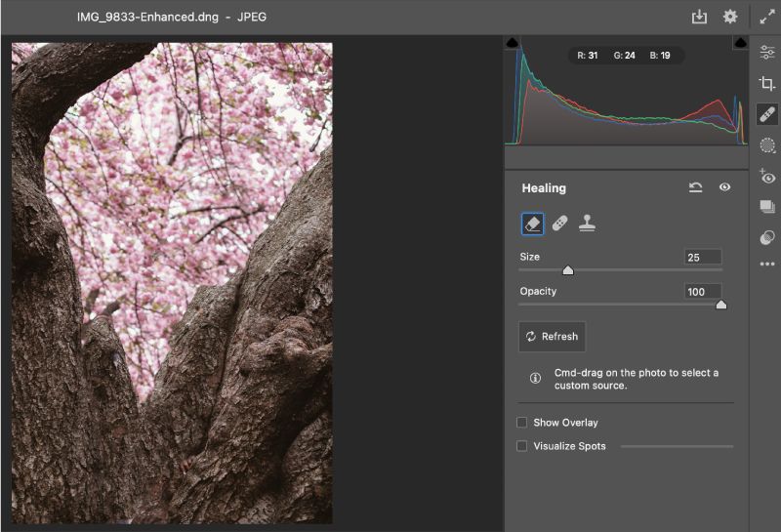
Task: Open more options three-dots menu
Action: coord(767,264)
